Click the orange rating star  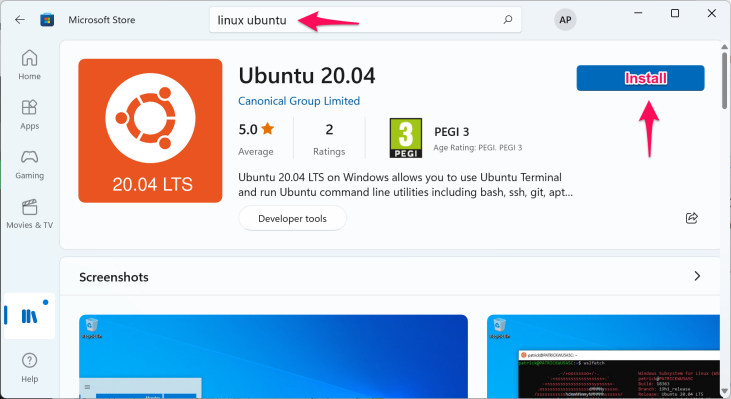coord(268,128)
